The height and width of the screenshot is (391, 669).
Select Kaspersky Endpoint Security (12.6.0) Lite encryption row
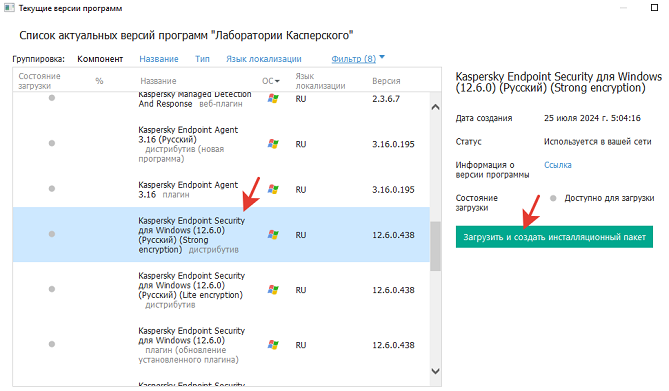[x=221, y=290]
